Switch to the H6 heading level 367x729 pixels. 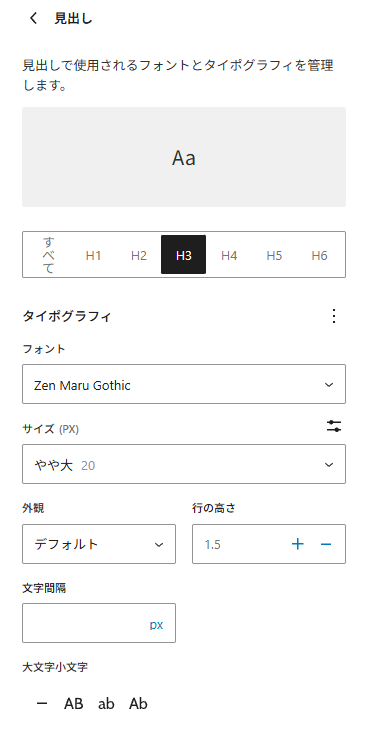pos(319,255)
